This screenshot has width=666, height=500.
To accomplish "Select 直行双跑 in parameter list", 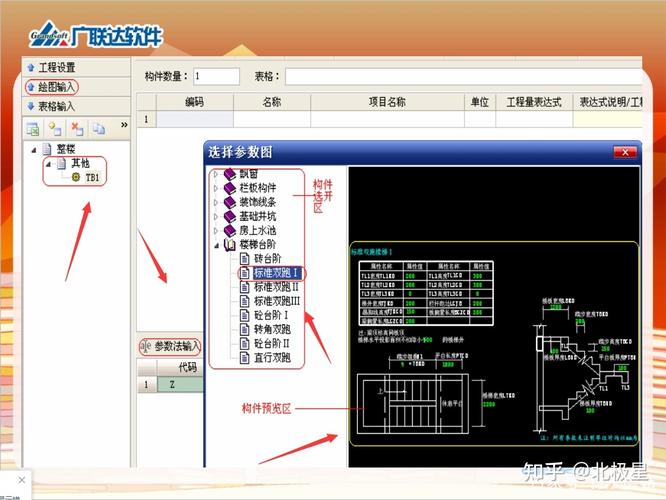I will [x=272, y=357].
